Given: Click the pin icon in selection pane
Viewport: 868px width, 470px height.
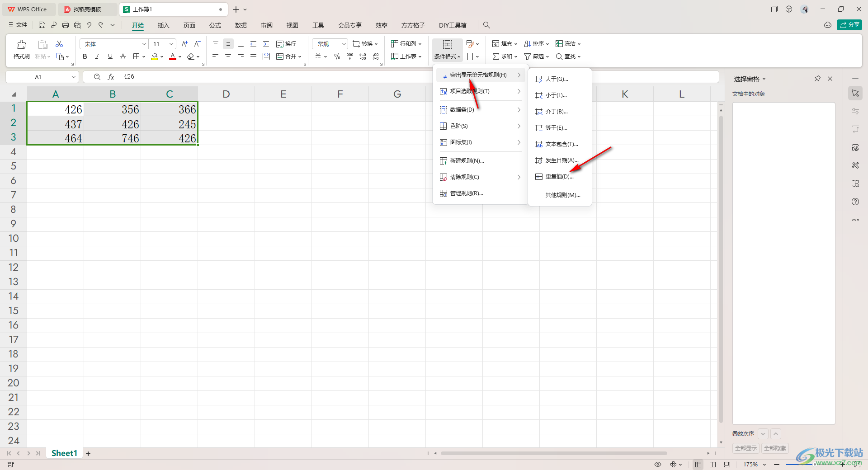Looking at the screenshot, I should click(817, 79).
